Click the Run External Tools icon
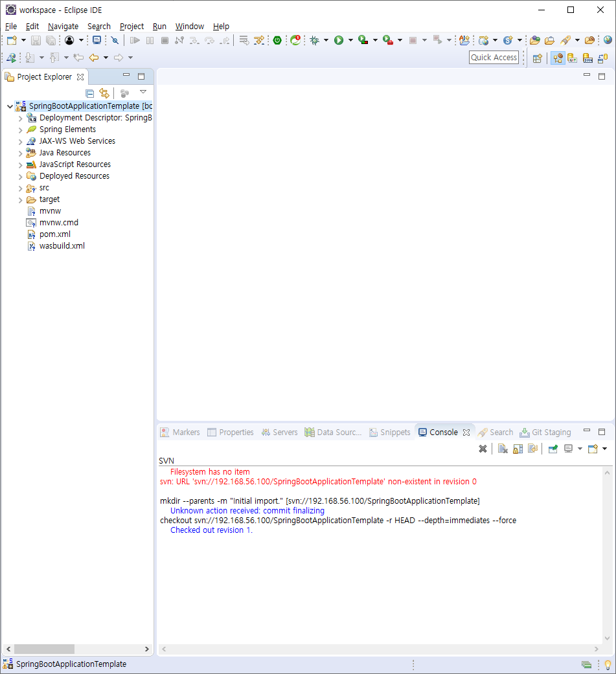Screen dimensions: 616x674 (x=388, y=40)
